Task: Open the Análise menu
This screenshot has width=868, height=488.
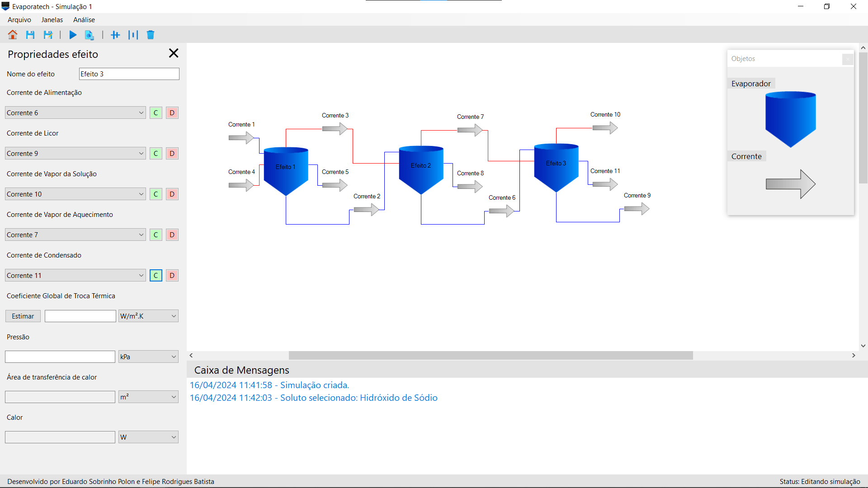Action: coord(84,19)
